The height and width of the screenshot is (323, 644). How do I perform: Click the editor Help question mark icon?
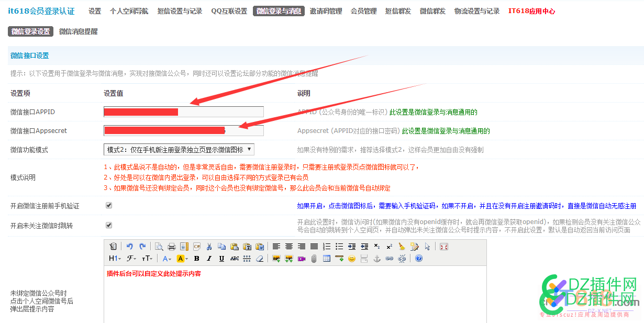click(419, 259)
